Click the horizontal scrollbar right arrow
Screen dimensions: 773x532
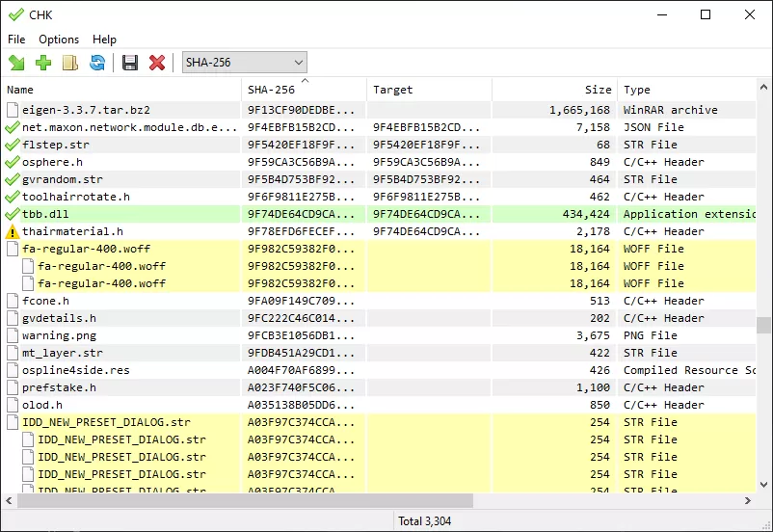[x=749, y=500]
